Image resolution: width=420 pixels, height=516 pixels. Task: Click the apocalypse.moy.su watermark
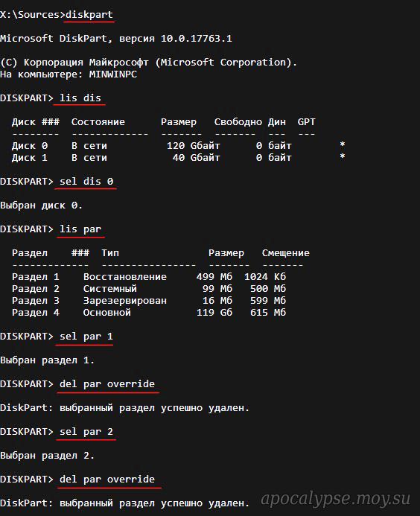coord(335,499)
